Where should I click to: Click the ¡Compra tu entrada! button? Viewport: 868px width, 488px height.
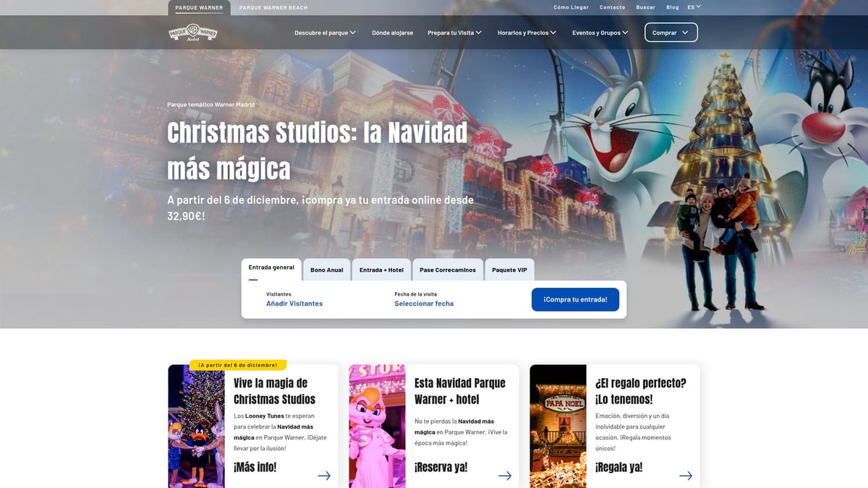click(x=575, y=299)
